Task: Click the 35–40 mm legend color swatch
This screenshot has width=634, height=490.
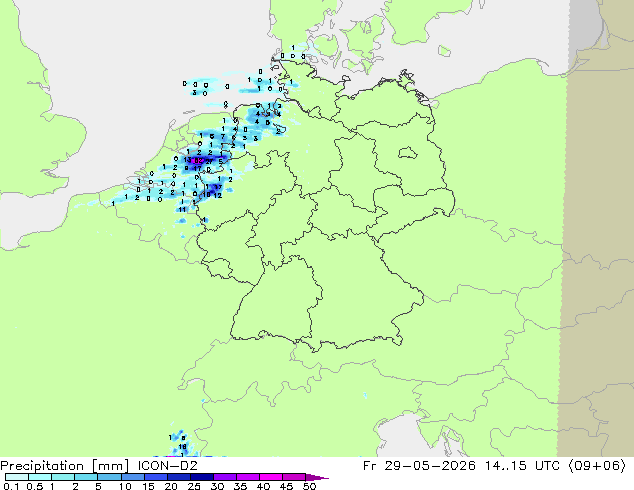Action: pyautogui.click(x=247, y=477)
